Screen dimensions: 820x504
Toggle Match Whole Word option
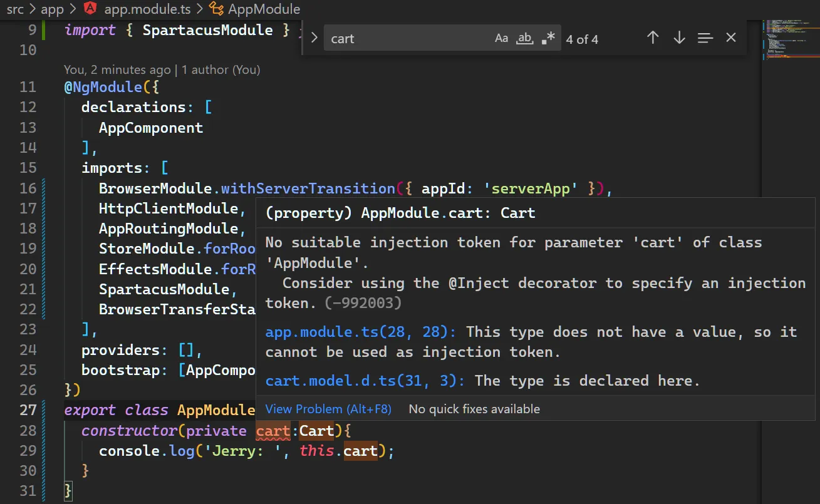[x=524, y=38]
